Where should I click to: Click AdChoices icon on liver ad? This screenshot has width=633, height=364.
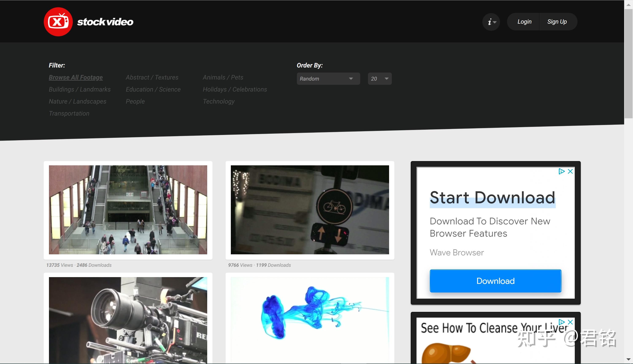coord(562,322)
